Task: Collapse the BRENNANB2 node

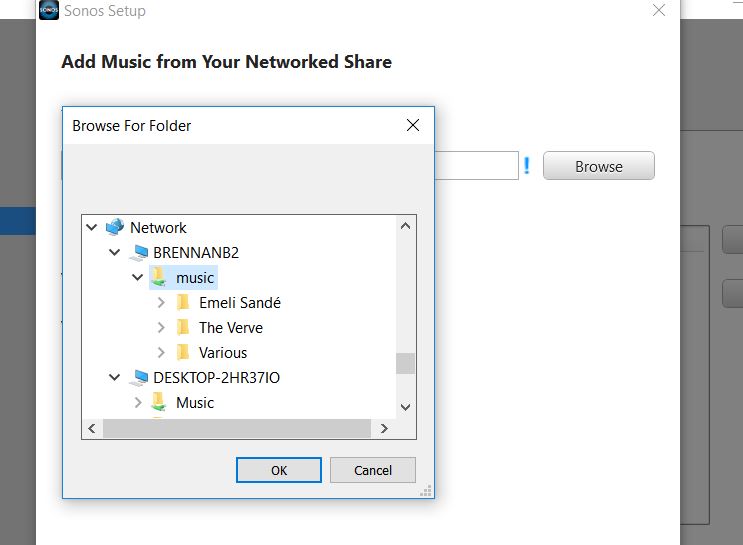Action: 115,252
